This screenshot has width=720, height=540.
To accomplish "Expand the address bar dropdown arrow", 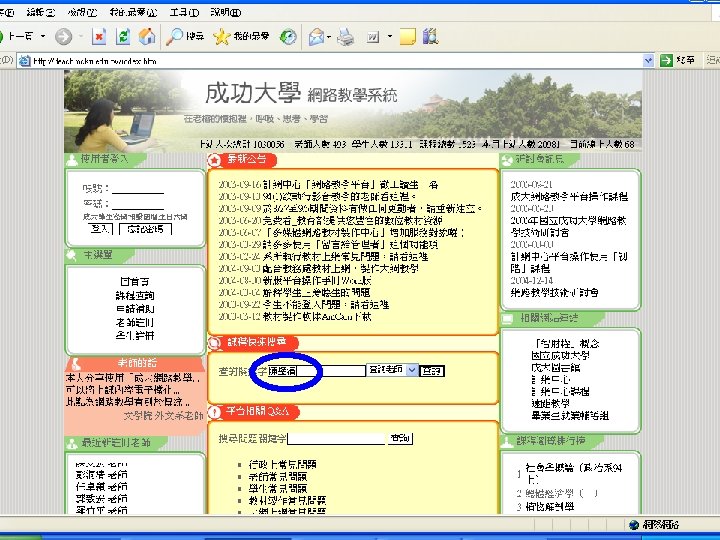I will coord(648,61).
